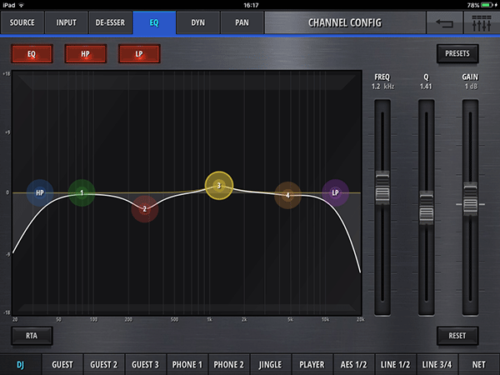Click the 1 dB gain value
The width and height of the screenshot is (500, 375).
pyautogui.click(x=471, y=86)
